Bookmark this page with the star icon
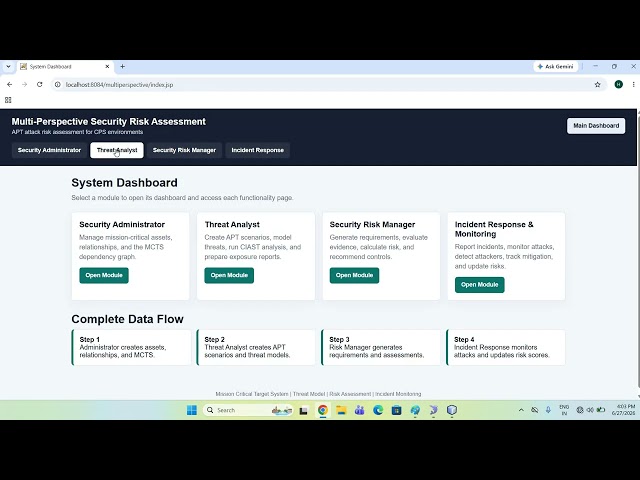640x480 pixels. pyautogui.click(x=598, y=84)
